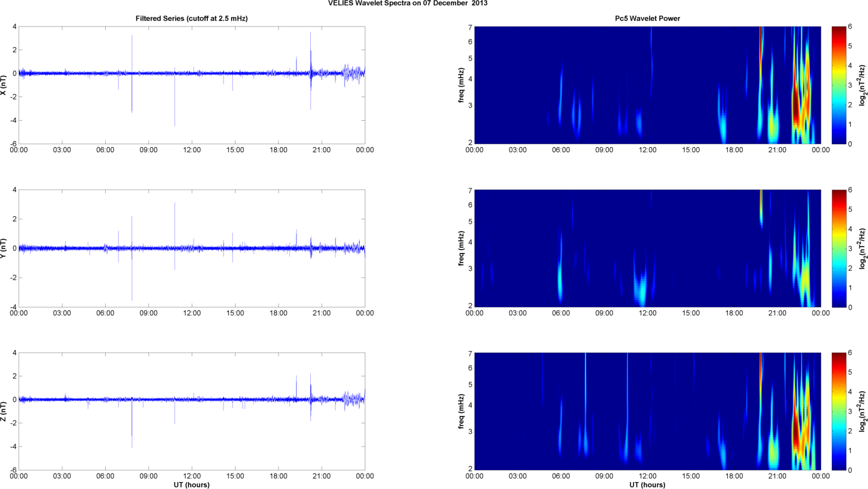Click '12:00' tick under the Y time series

tap(192, 313)
